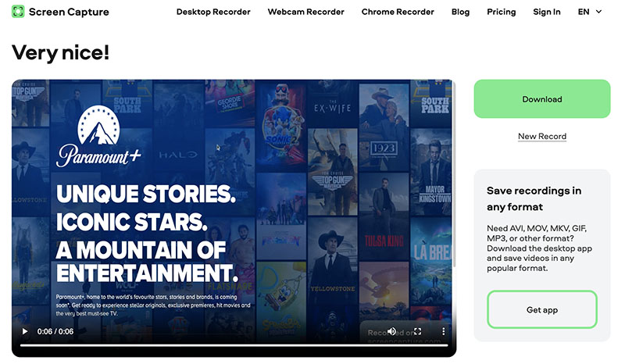625x364 pixels.
Task: Download the recorded video
Action: coord(541,99)
